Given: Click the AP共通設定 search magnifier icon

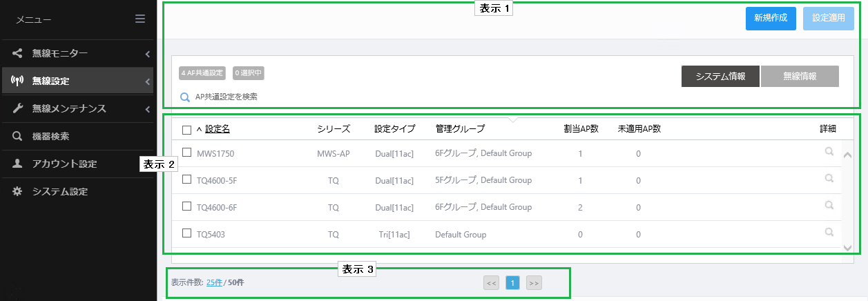Looking at the screenshot, I should pos(185,97).
